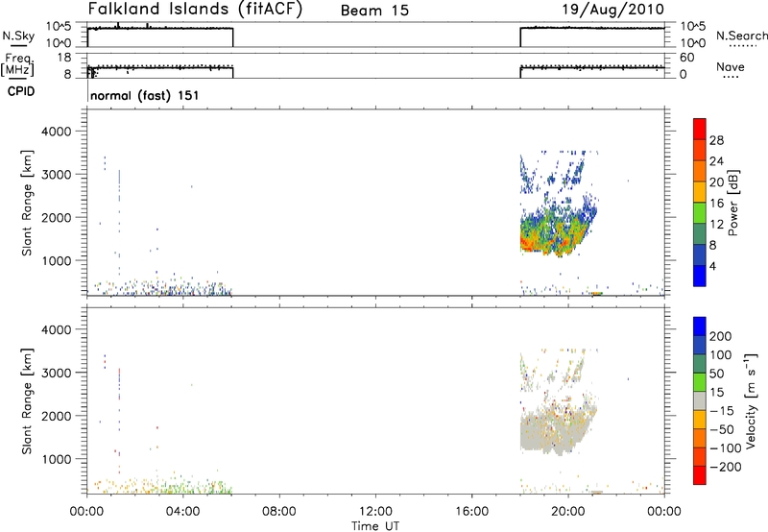Viewport: 768px width, 532px height.
Task: Pick the dark green 8–12 dB Power segment
Action: pos(700,233)
